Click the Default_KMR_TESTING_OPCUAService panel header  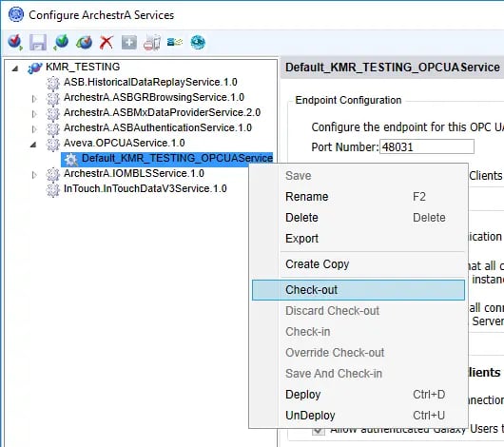(x=393, y=68)
